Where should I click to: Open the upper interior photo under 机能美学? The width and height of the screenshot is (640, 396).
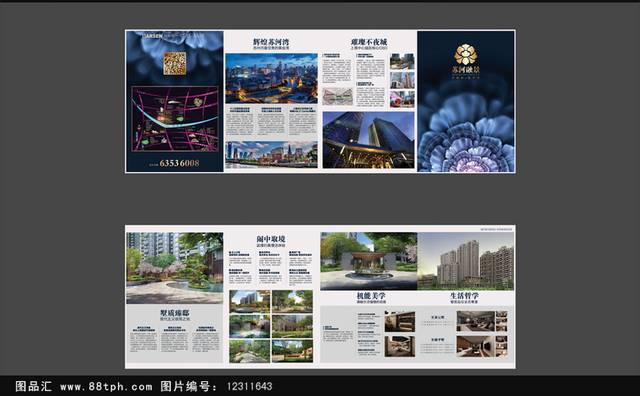(400, 321)
